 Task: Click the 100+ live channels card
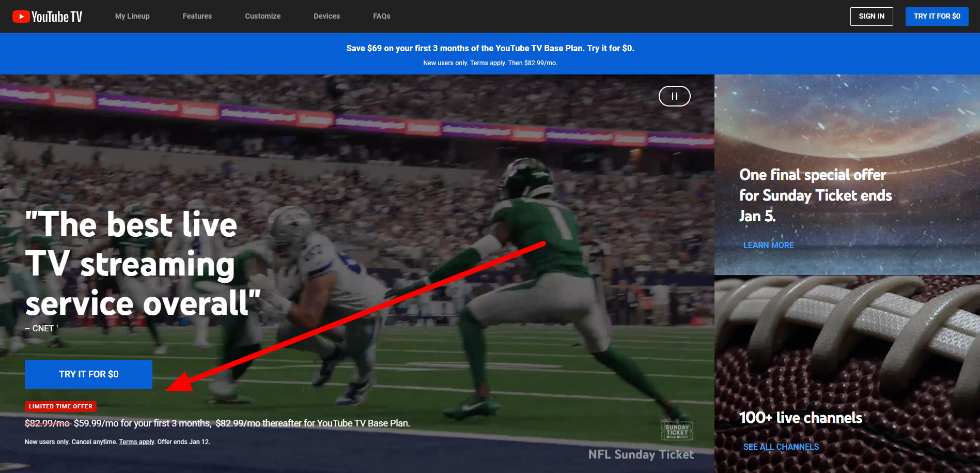coord(847,374)
